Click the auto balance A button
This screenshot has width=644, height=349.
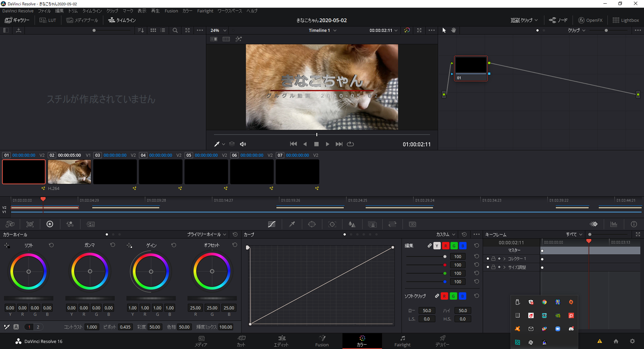[16, 327]
